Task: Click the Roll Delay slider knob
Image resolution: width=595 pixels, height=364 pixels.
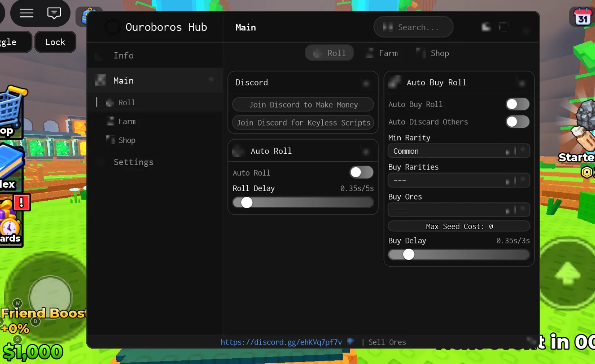Action: click(x=247, y=202)
